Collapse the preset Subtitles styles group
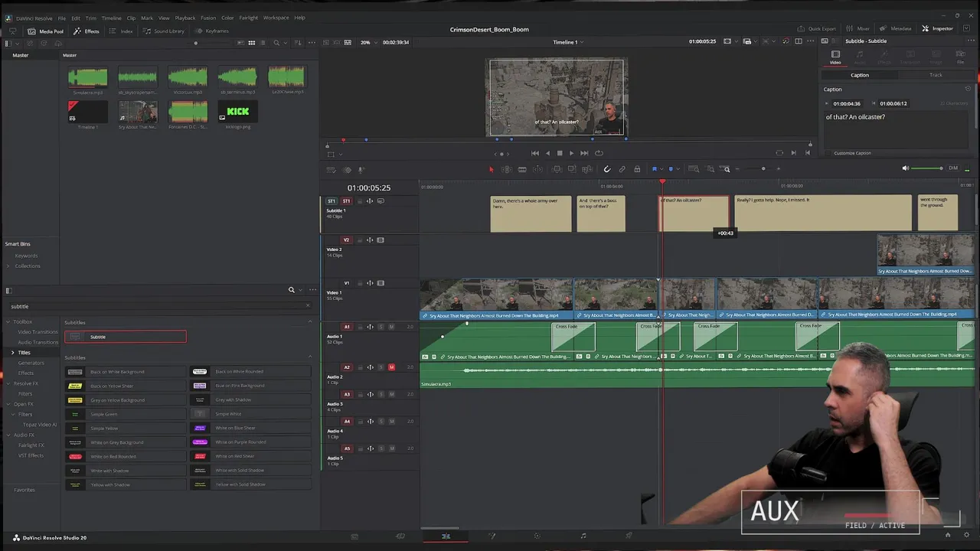 pos(310,357)
